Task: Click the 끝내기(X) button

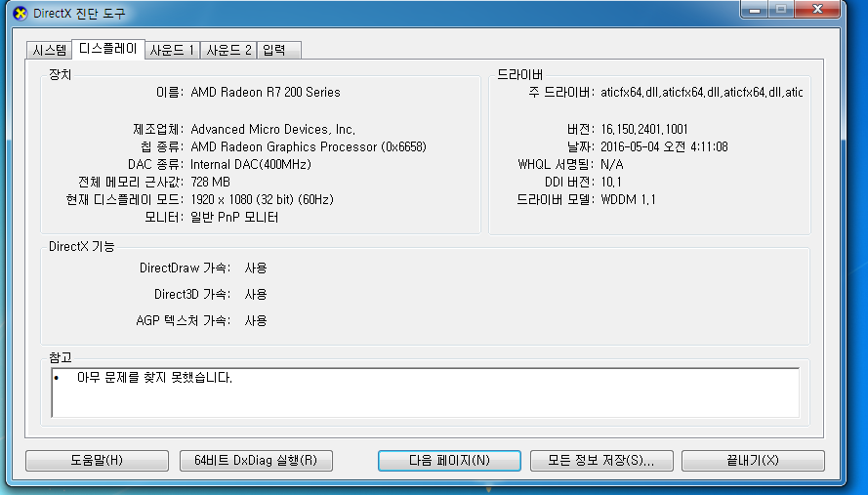Action: click(753, 460)
